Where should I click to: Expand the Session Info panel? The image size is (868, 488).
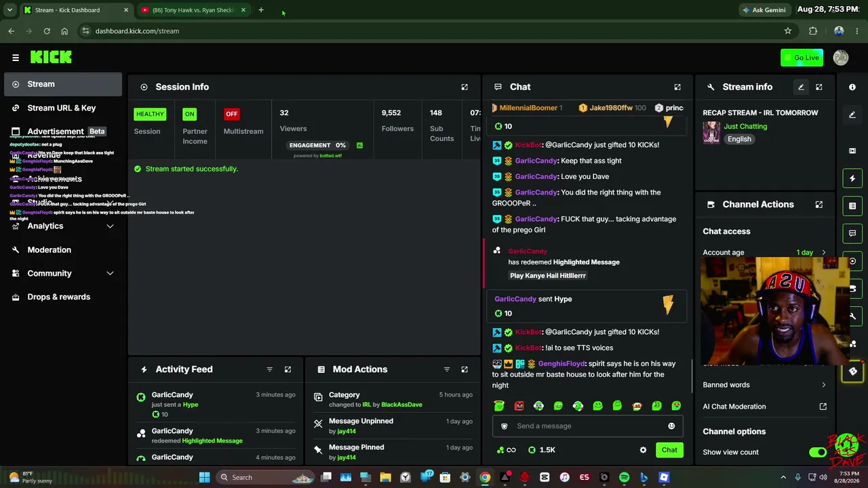(x=465, y=87)
